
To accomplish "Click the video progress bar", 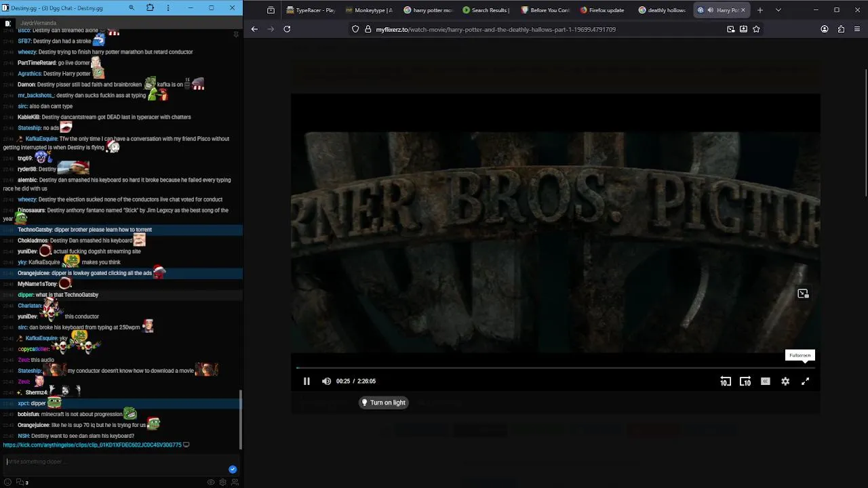I will tap(555, 368).
